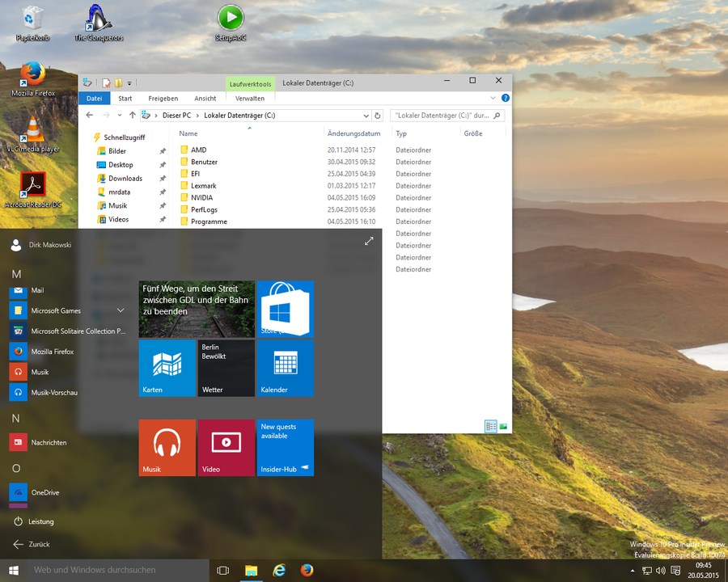This screenshot has height=582, width=728.
Task: Open the Kalender tile
Action: click(x=286, y=368)
